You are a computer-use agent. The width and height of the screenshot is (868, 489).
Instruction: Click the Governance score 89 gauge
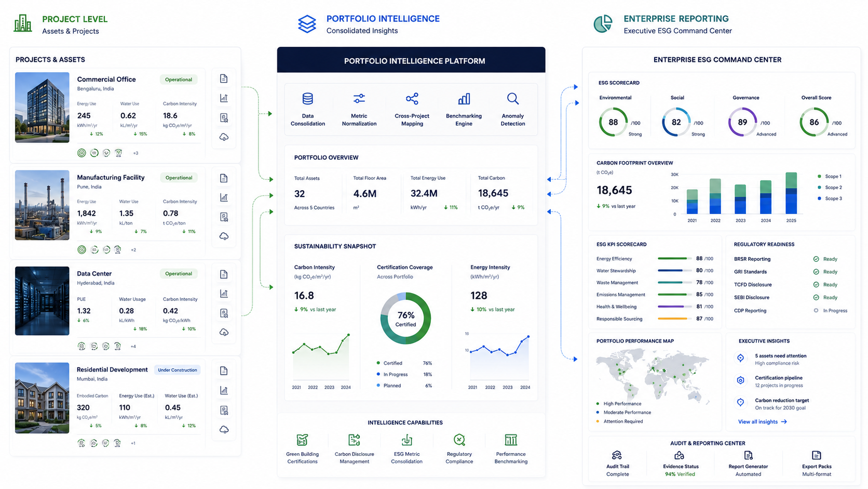tap(742, 122)
